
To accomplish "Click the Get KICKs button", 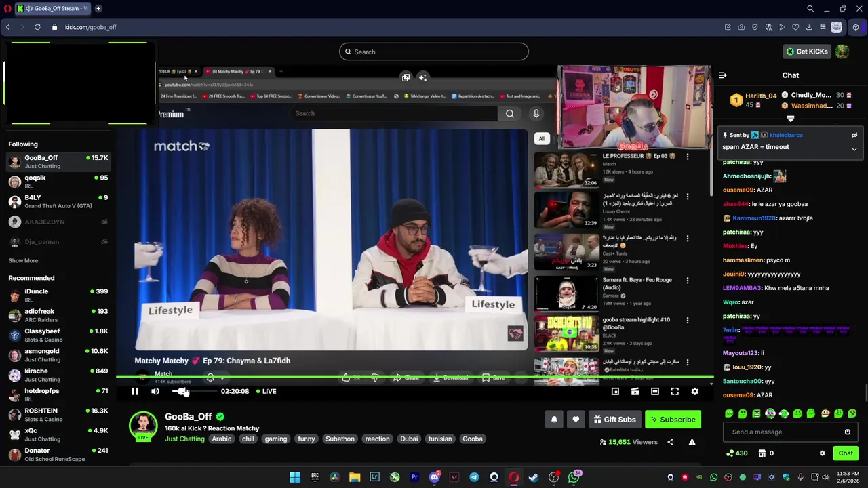I will [807, 52].
